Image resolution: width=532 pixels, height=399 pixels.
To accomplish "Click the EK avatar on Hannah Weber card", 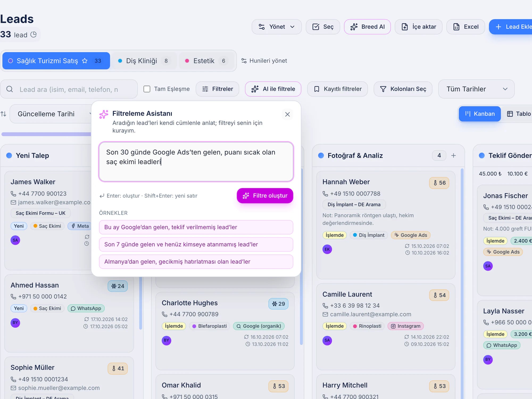I will 327,250.
